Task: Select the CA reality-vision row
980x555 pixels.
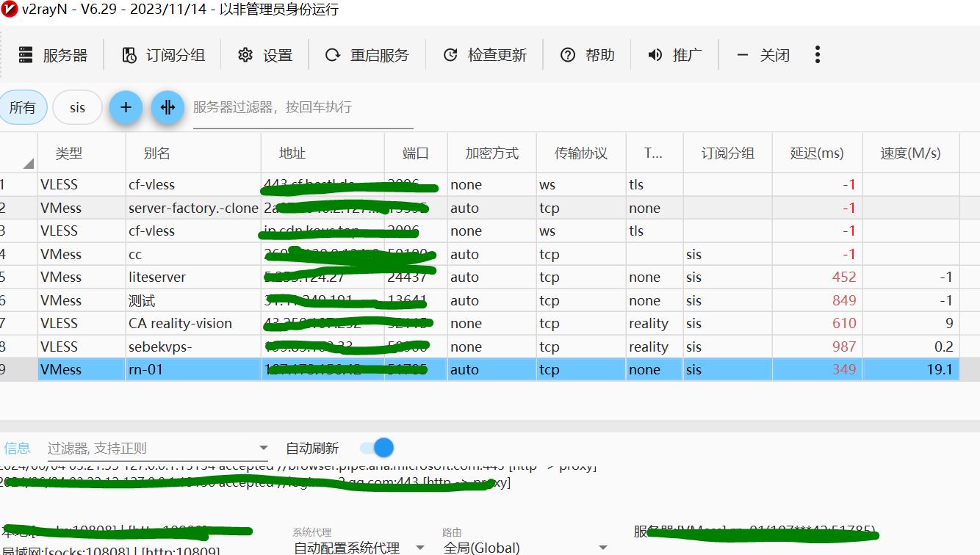Action: (480, 323)
